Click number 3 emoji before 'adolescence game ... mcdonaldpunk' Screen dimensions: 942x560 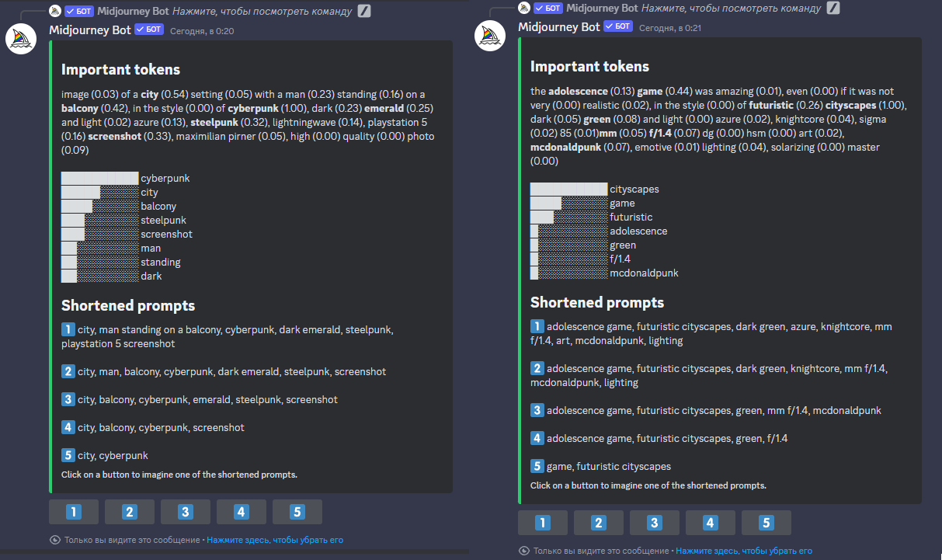537,410
